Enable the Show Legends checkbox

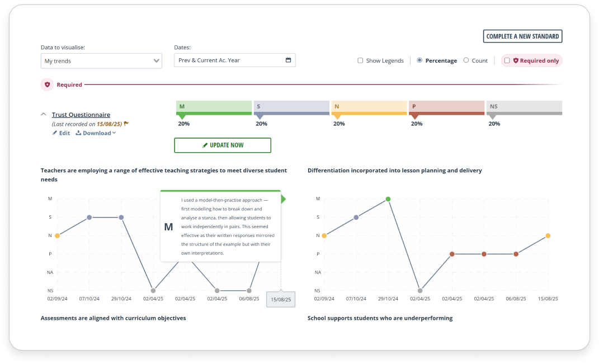[x=360, y=60]
